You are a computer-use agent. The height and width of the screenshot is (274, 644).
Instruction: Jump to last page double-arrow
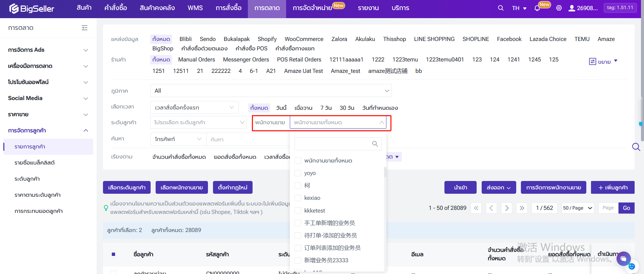(x=522, y=208)
